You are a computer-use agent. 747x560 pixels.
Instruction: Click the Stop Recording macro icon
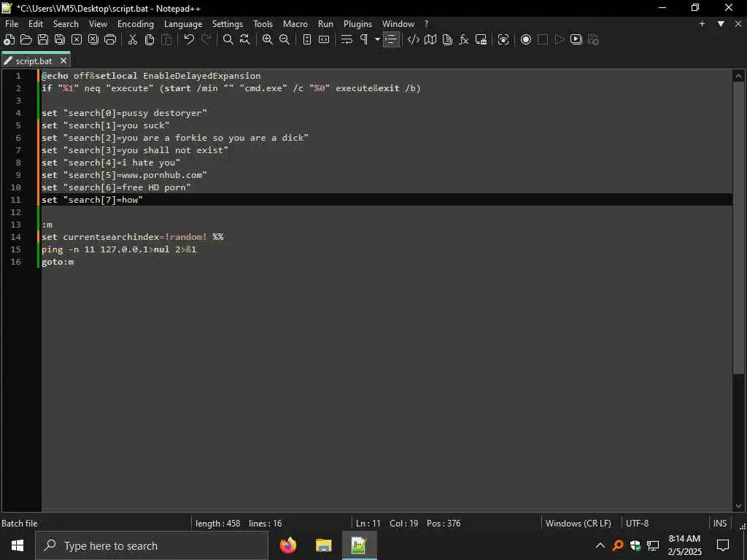point(542,39)
